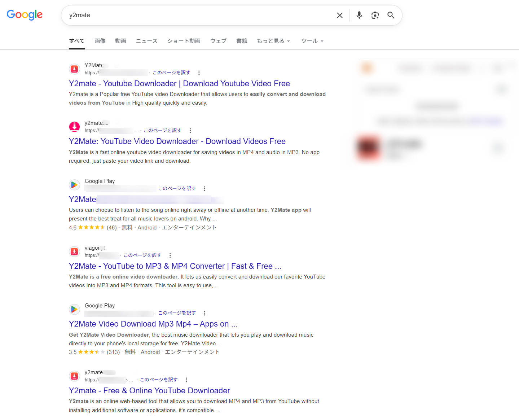Viewport: 519px width, 420px height.
Task: Clear the search query with X icon
Action: pos(340,15)
